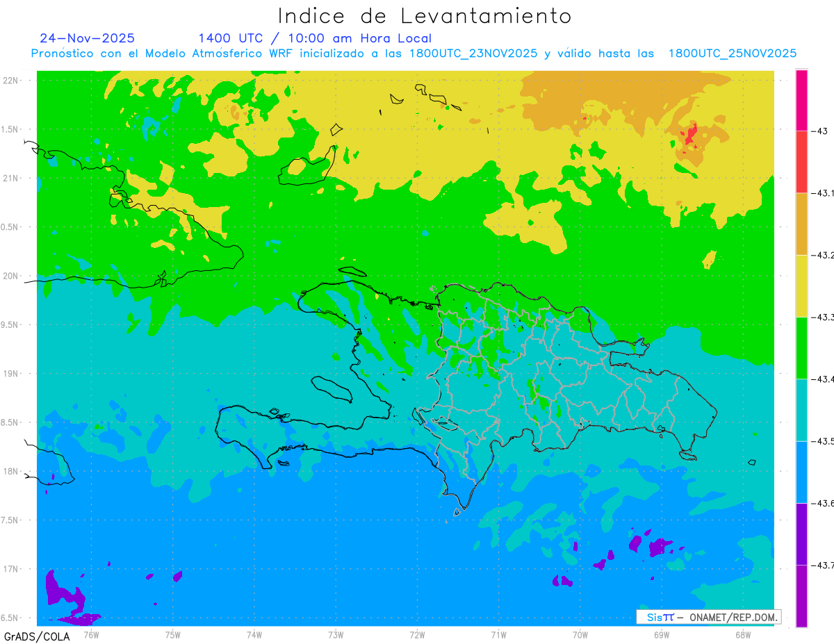Image resolution: width=834 pixels, height=644 pixels.
Task: Click the green swatch in the color bar
Action: pyautogui.click(x=801, y=347)
